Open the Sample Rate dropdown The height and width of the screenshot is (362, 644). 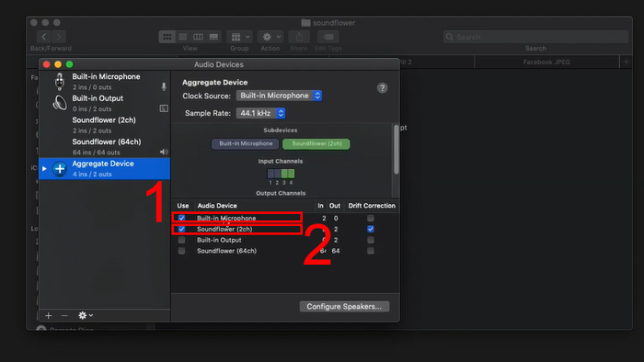point(260,113)
